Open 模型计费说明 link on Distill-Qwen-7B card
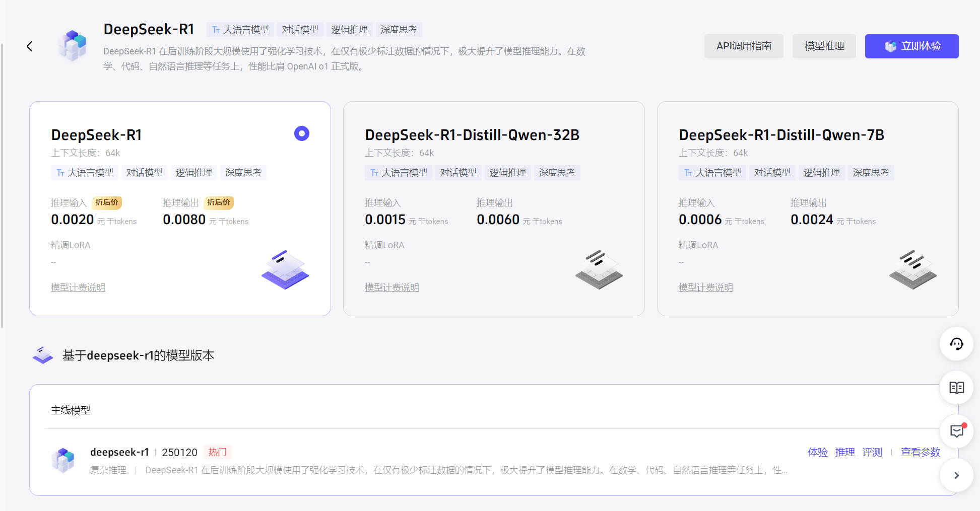Viewport: 980px width, 511px height. point(706,287)
